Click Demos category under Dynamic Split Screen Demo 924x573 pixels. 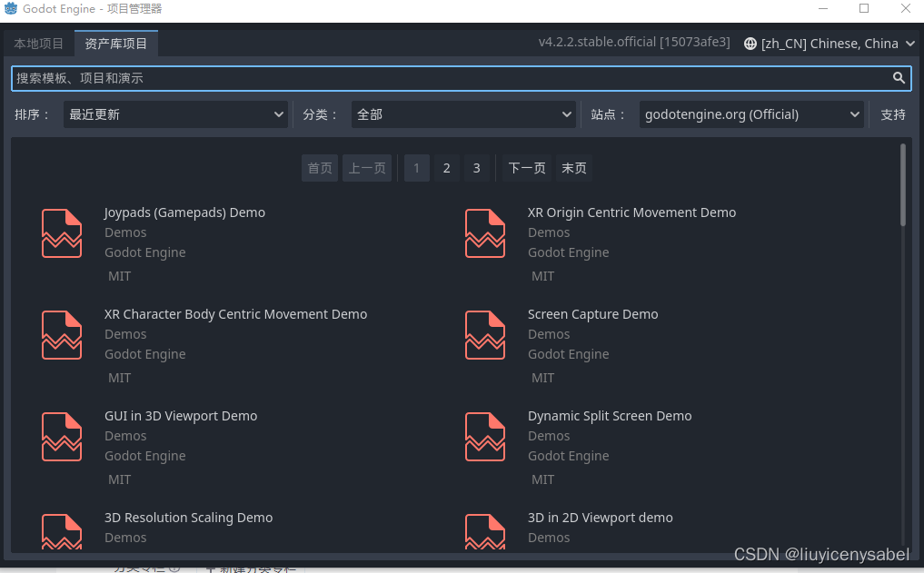(549, 436)
